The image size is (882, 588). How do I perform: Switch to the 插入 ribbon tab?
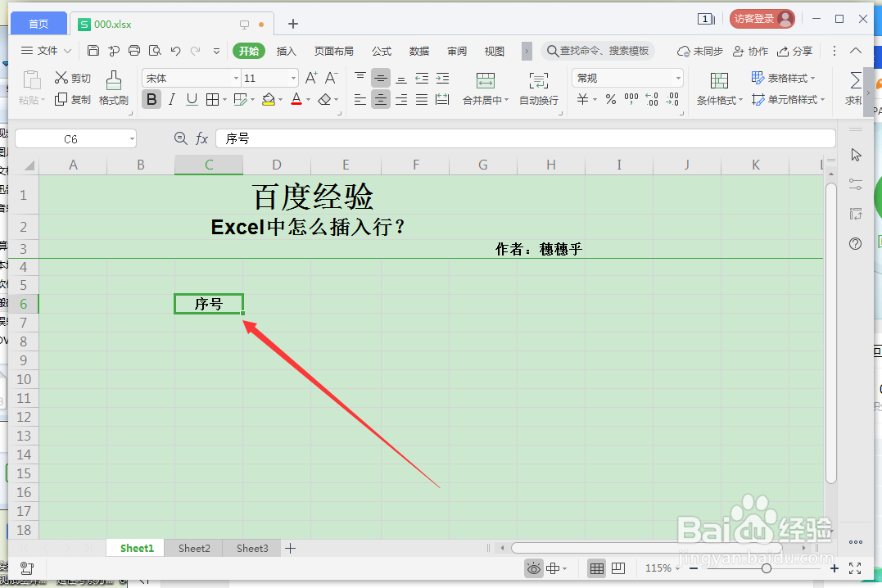coord(287,50)
